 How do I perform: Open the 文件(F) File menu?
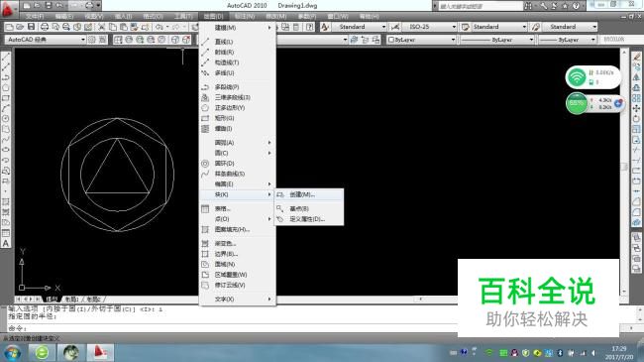(35, 16)
